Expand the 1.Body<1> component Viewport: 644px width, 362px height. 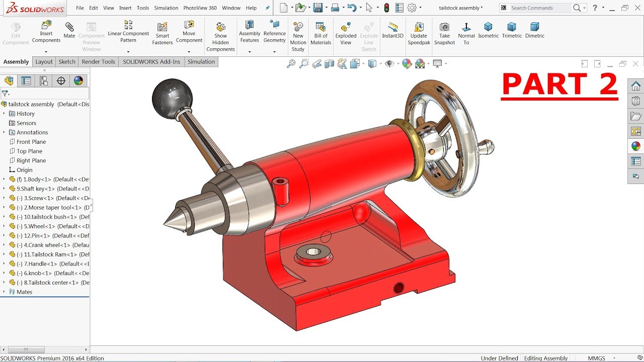4,179
